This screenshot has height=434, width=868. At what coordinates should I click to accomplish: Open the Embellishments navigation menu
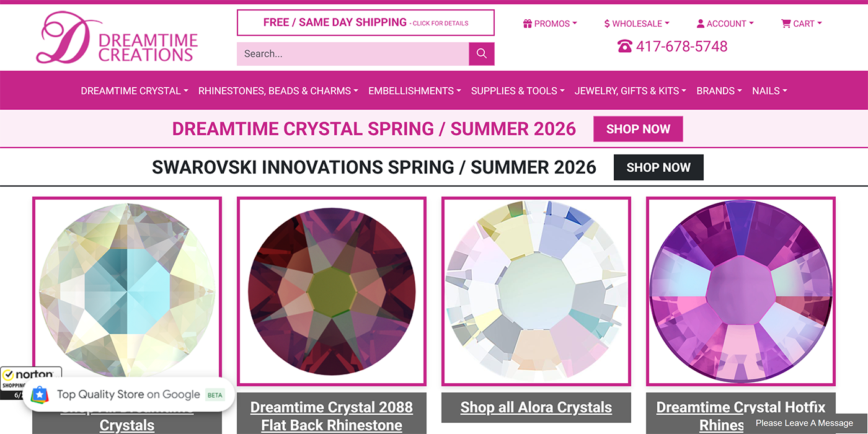tap(414, 91)
